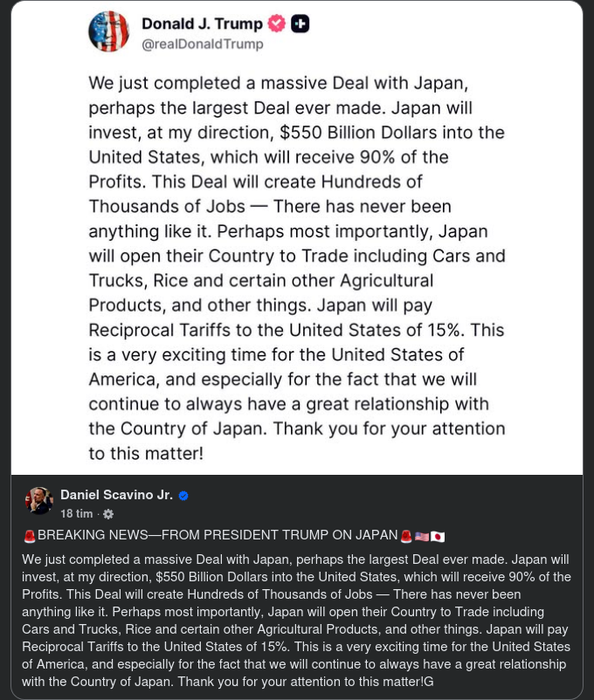Click Daniel Scavino Jr.'s circular profile photo

pyautogui.click(x=38, y=500)
